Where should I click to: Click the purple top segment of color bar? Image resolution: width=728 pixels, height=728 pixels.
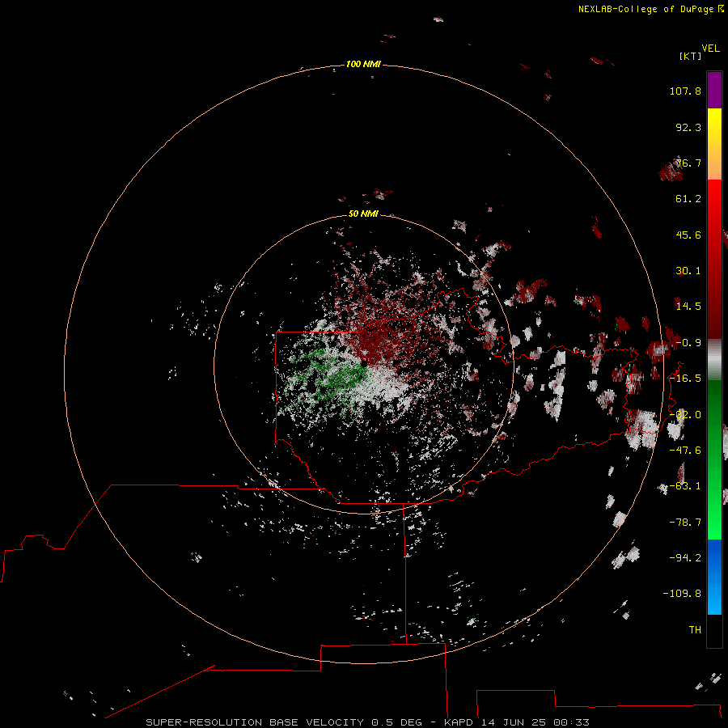point(714,91)
